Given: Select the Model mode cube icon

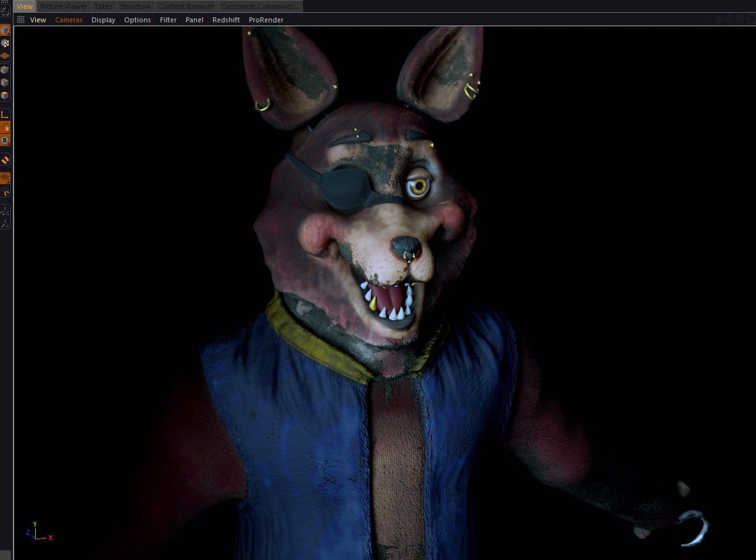Looking at the screenshot, I should point(5,30).
